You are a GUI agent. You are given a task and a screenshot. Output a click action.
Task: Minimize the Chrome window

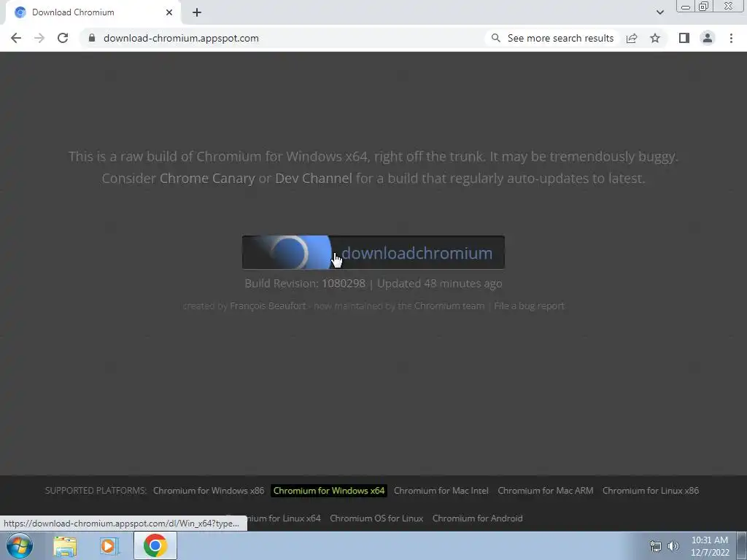[x=686, y=7]
